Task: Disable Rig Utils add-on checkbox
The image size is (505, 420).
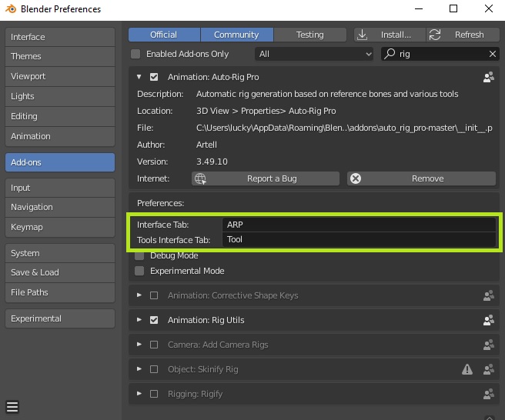Action: point(154,320)
